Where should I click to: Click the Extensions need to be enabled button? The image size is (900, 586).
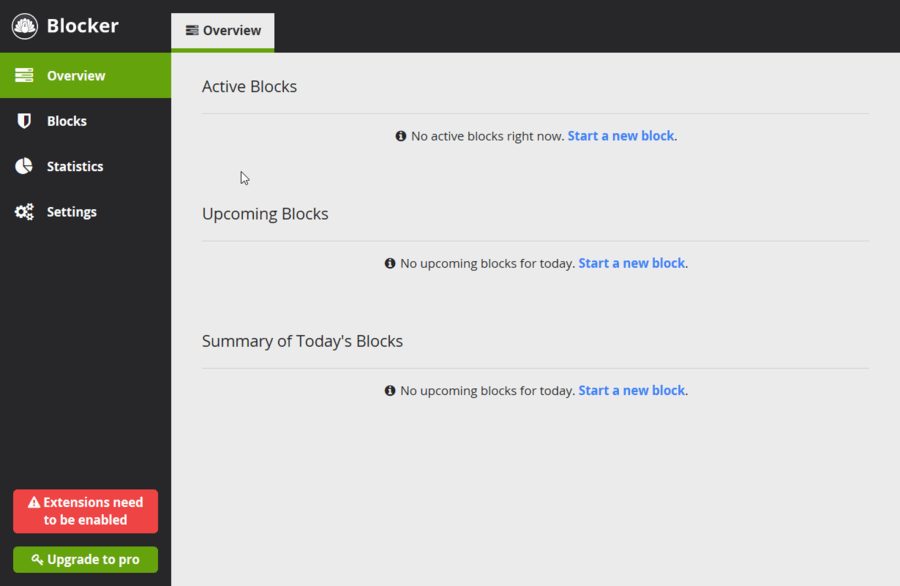[x=86, y=511]
